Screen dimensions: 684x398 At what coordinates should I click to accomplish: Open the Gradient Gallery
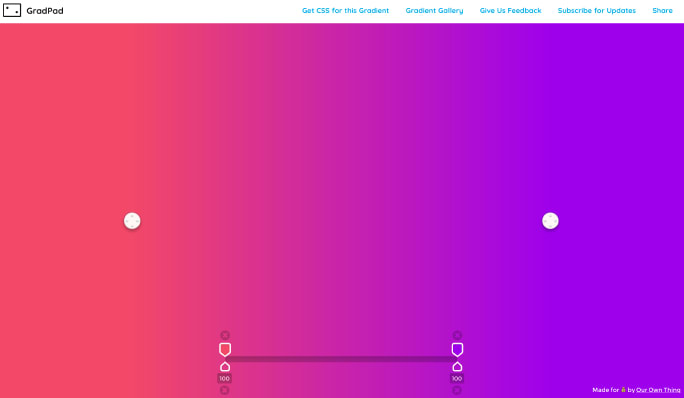pyautogui.click(x=434, y=10)
